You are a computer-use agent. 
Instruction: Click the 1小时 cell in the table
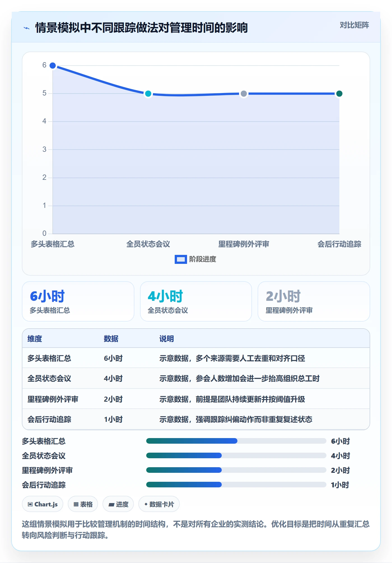point(113,420)
